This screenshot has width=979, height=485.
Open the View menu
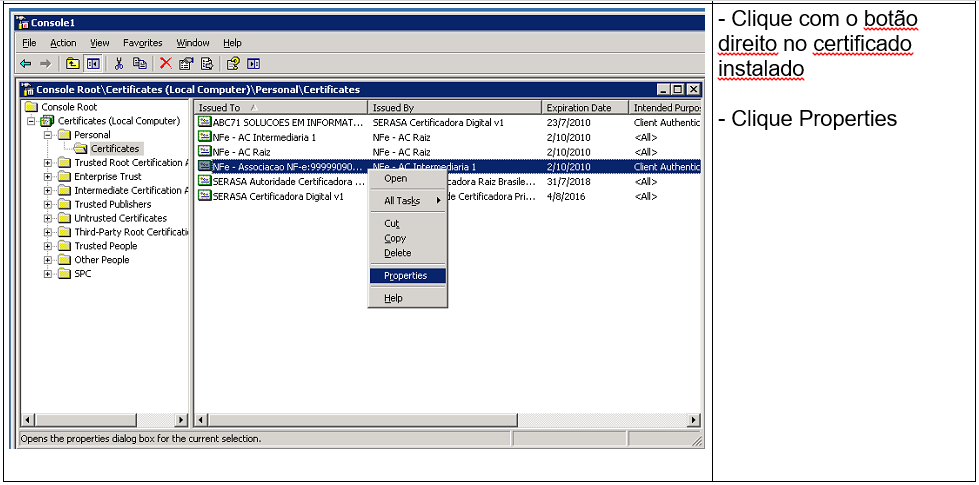pyautogui.click(x=99, y=43)
